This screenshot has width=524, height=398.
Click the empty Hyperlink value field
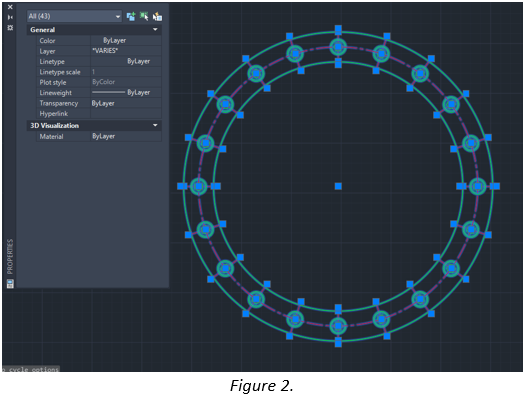[126, 113]
